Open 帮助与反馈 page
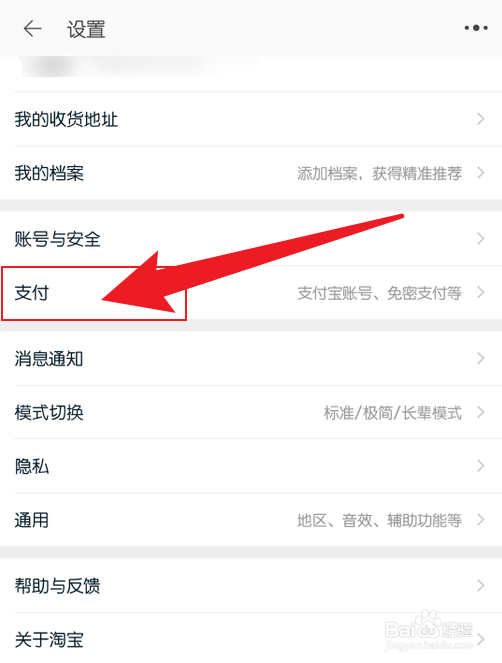The image size is (502, 663). [x=251, y=586]
